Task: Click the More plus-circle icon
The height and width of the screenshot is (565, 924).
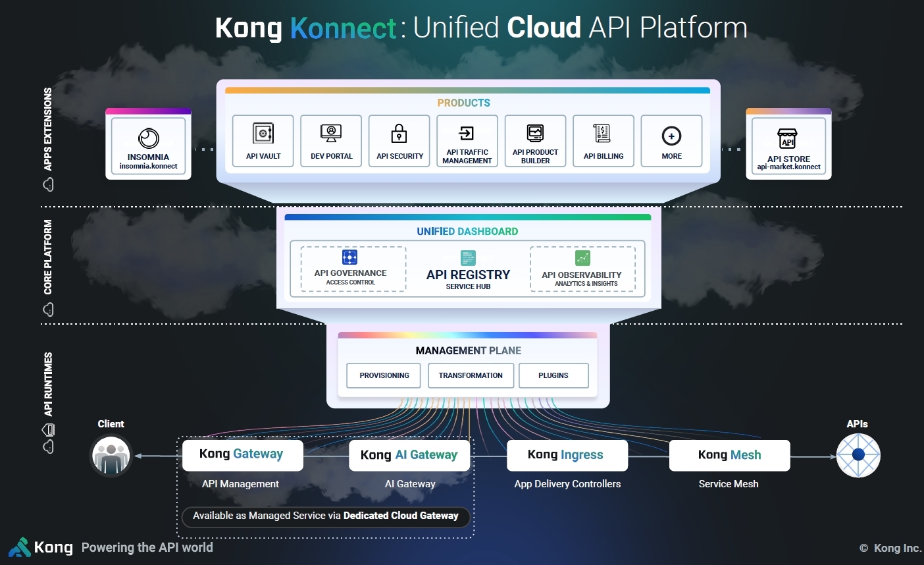Action: click(x=671, y=136)
